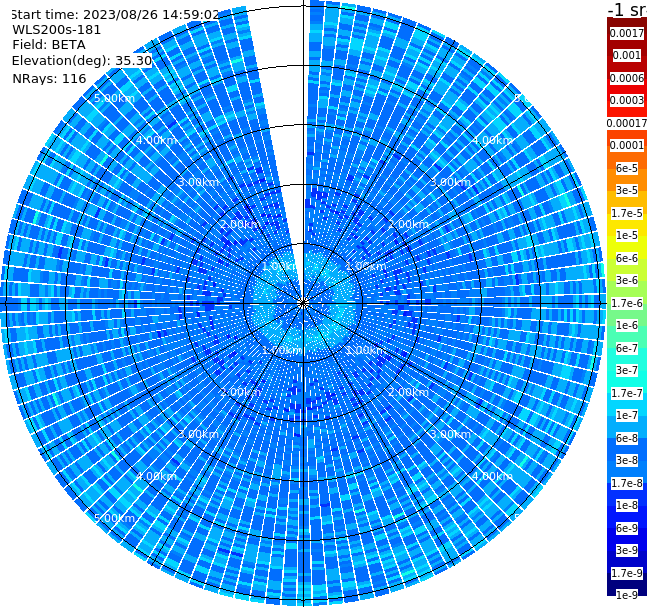
Task: Select the 0.0003 value on the colorbar
Action: tap(627, 100)
